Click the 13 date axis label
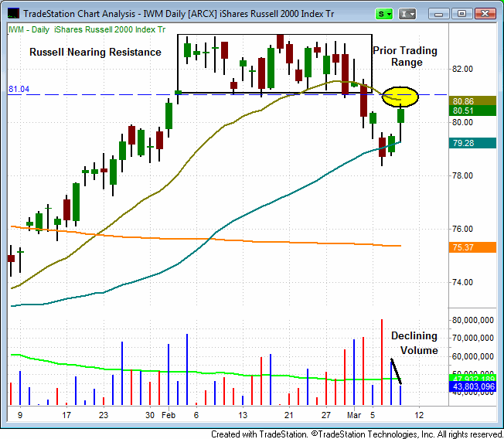The height and width of the screenshot is (439, 504). click(243, 415)
